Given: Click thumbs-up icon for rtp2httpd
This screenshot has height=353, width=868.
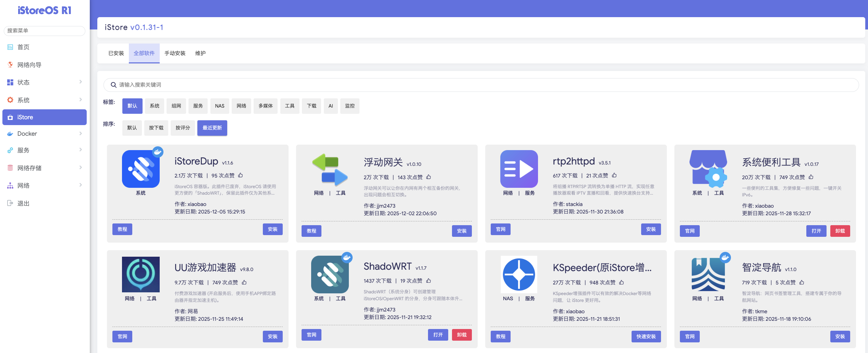Looking at the screenshot, I should [x=614, y=175].
